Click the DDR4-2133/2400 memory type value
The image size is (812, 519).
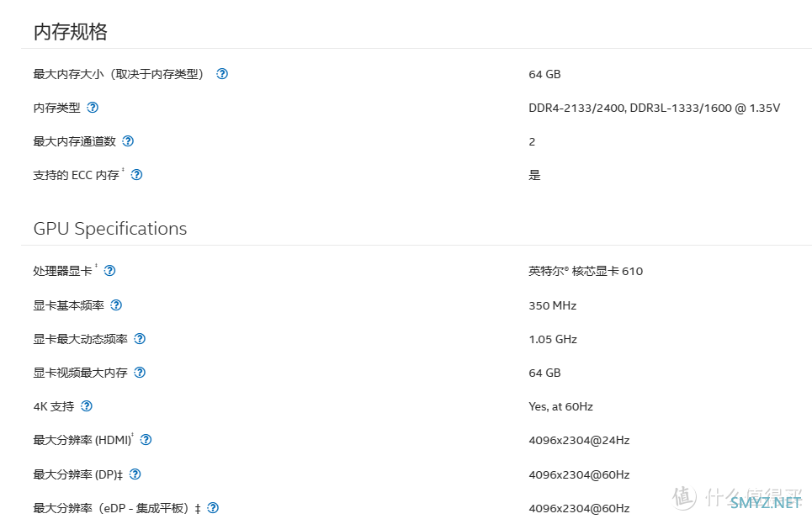tap(654, 109)
